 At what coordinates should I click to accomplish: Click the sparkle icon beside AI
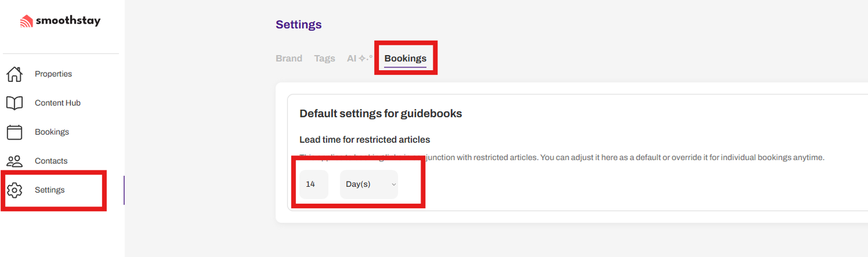[366, 58]
